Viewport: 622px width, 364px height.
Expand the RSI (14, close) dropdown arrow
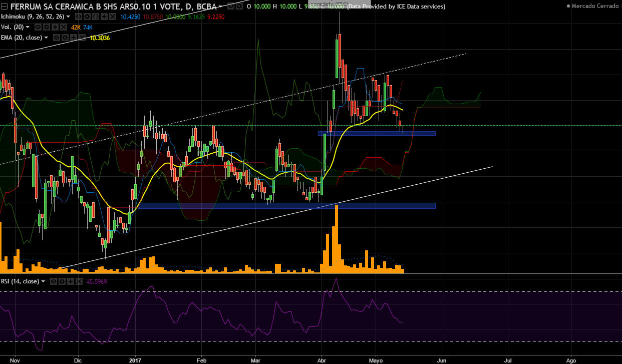pyautogui.click(x=43, y=281)
